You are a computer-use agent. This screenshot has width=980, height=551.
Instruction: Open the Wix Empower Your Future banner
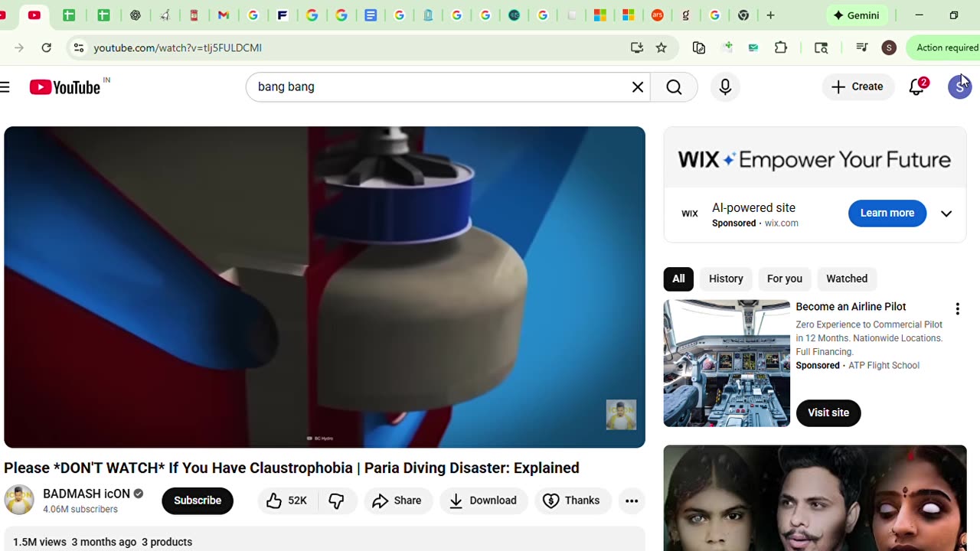[x=815, y=159]
